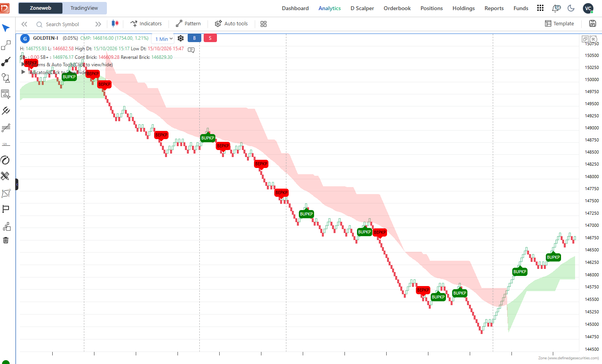The width and height of the screenshot is (602, 364).
Task: Open the Template button
Action: (x=559, y=23)
